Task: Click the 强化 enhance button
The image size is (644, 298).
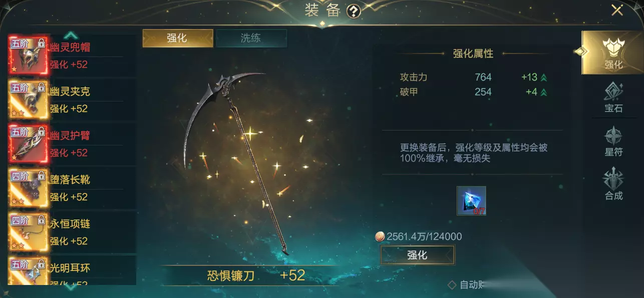Action: pyautogui.click(x=417, y=255)
